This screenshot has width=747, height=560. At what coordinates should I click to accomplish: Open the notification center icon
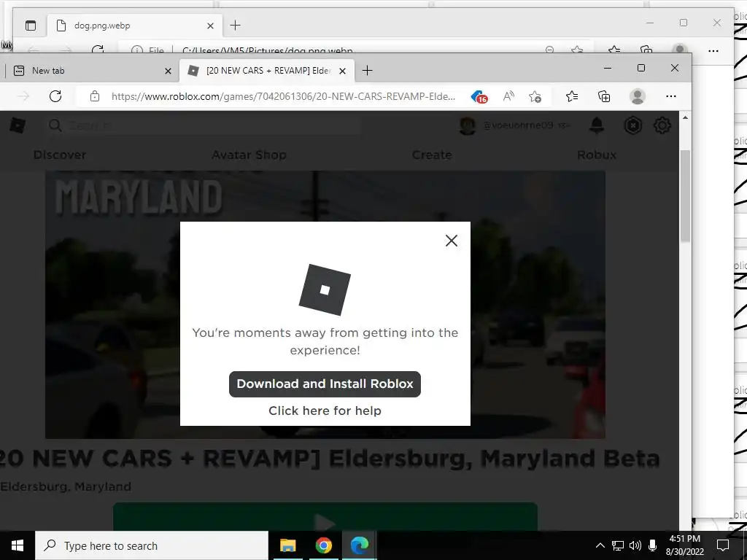(x=723, y=545)
